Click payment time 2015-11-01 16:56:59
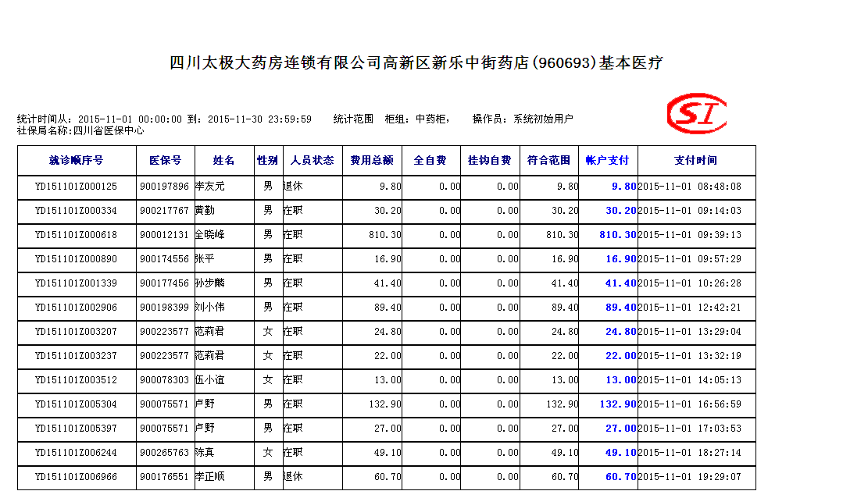 tap(690, 404)
